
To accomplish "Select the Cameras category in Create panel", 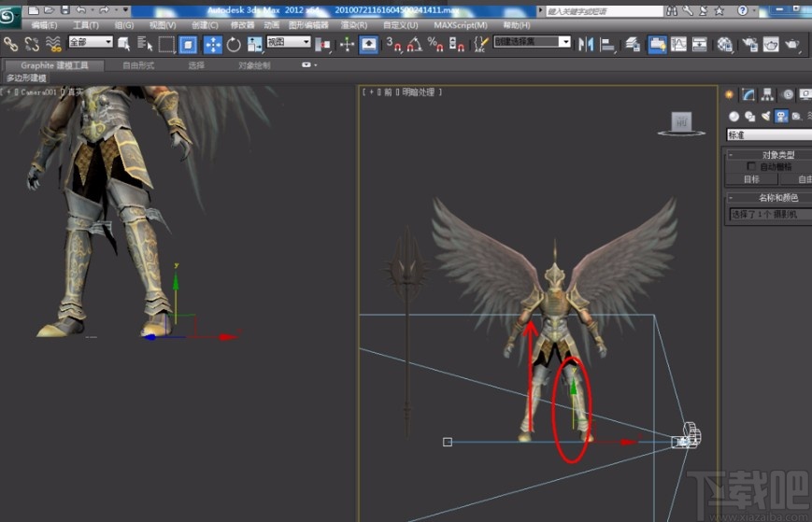I will pos(781,117).
